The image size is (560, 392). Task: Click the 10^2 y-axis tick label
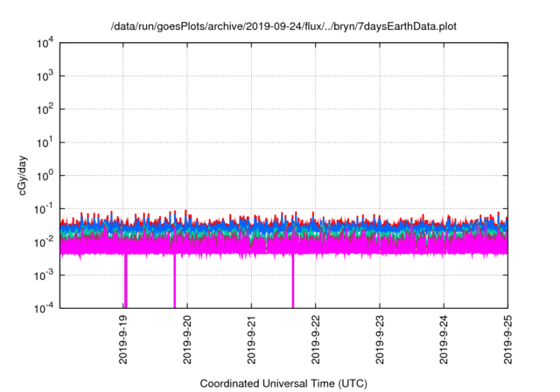point(45,109)
